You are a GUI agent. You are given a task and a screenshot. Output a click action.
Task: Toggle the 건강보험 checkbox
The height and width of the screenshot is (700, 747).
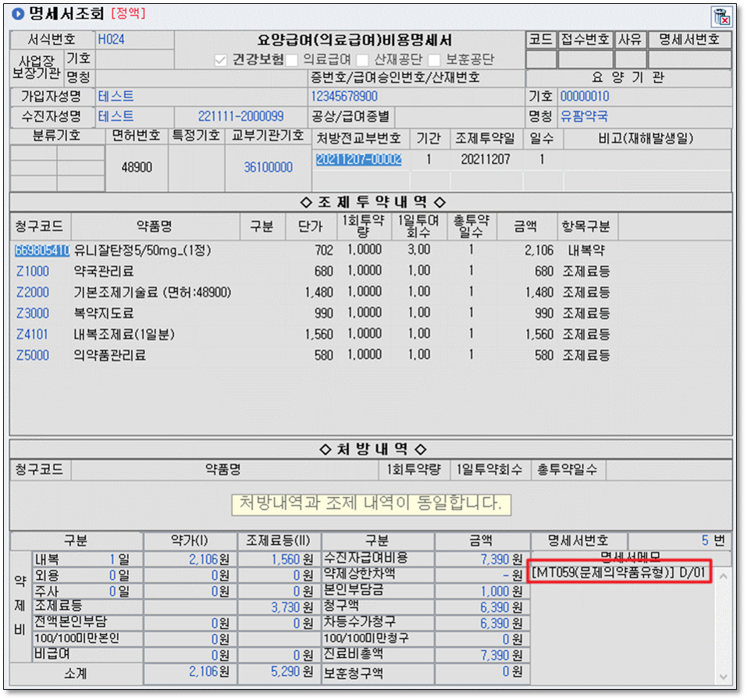click(x=221, y=60)
